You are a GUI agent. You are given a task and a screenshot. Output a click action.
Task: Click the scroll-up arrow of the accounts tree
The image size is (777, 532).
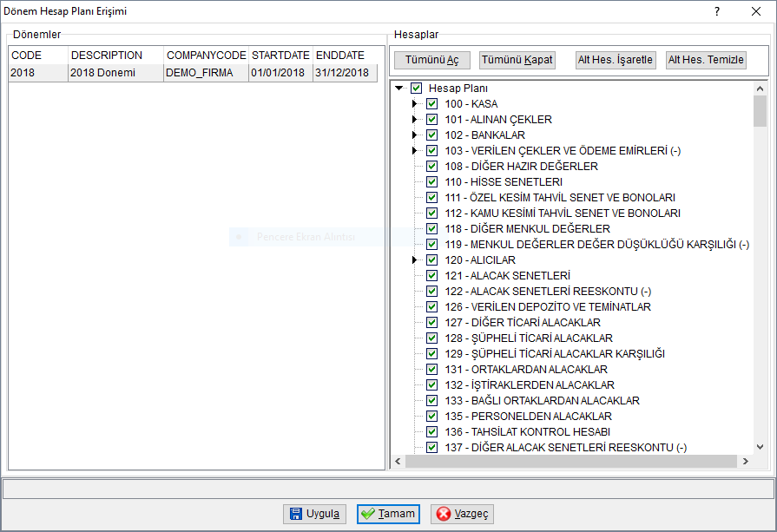760,89
